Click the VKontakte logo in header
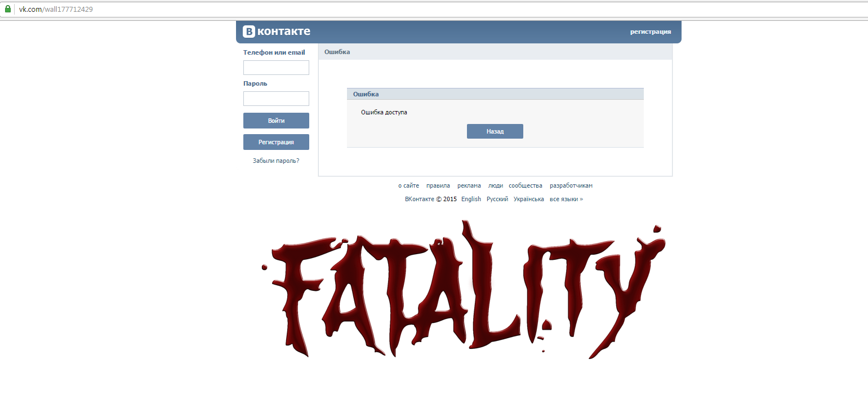The width and height of the screenshot is (868, 399). [x=277, y=32]
